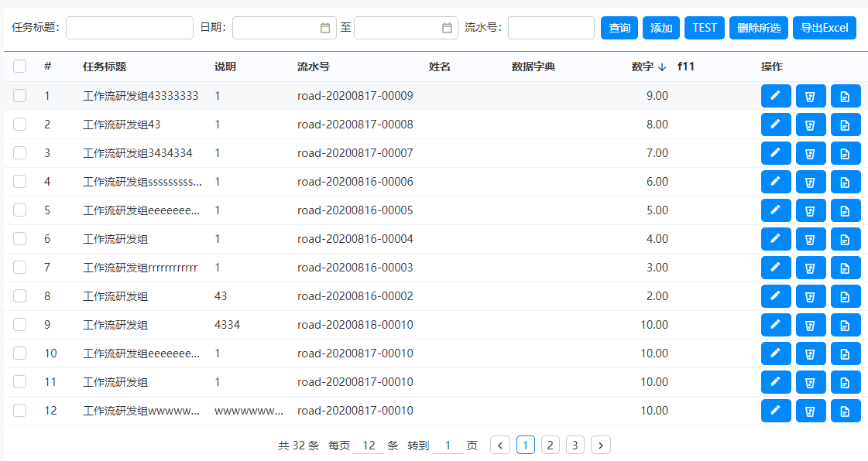
Task: Edit row 4 with pencil icon
Action: click(776, 182)
